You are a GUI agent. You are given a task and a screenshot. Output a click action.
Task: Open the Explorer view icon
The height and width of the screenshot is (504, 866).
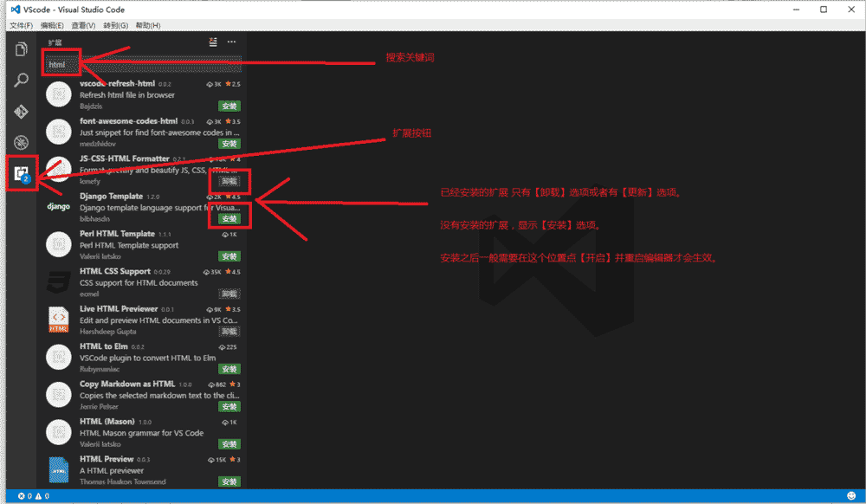21,49
